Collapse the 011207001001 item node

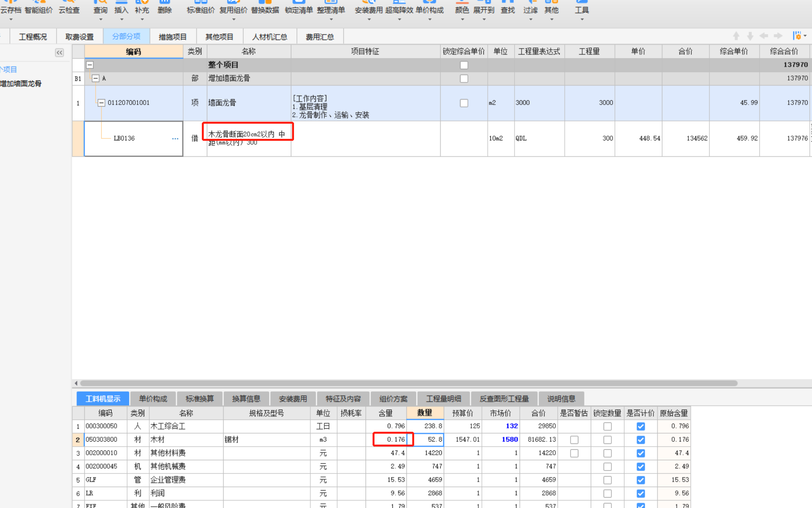[101, 103]
